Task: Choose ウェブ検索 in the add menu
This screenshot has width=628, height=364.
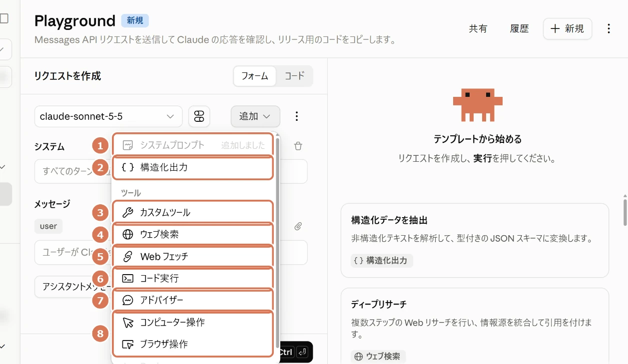Action: click(193, 234)
